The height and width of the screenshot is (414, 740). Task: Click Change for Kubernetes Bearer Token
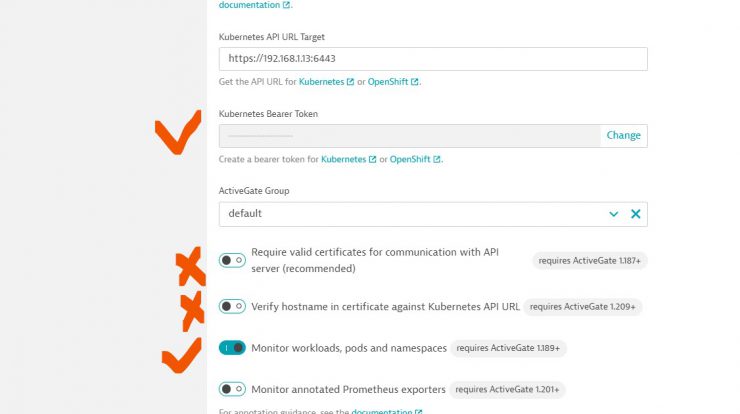coord(623,135)
